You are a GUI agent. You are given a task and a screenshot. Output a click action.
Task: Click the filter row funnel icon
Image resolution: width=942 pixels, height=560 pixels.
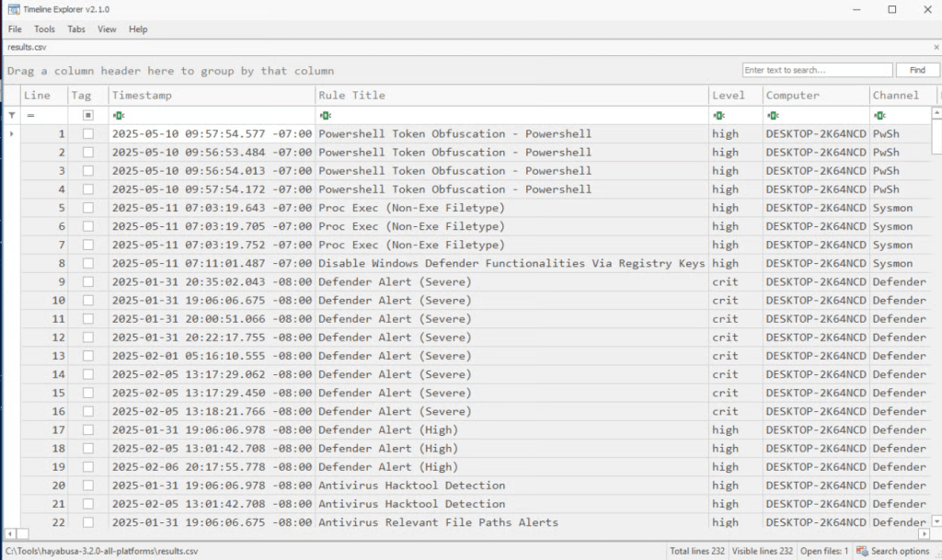11,116
